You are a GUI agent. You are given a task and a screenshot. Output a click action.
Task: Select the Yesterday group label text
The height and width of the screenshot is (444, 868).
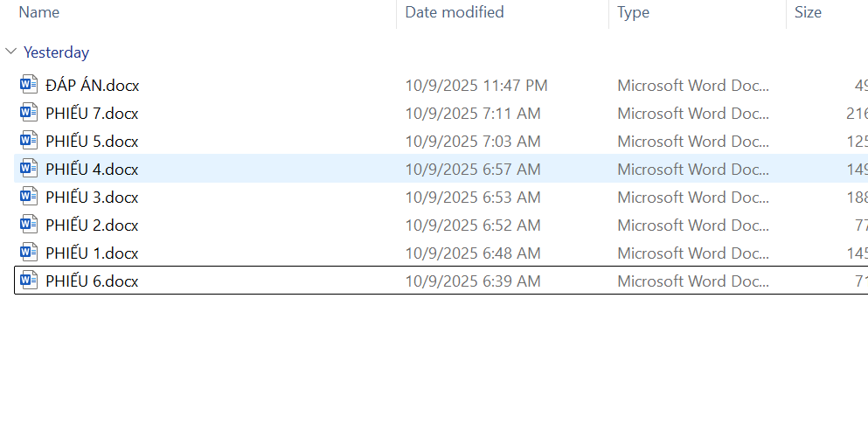[x=56, y=52]
